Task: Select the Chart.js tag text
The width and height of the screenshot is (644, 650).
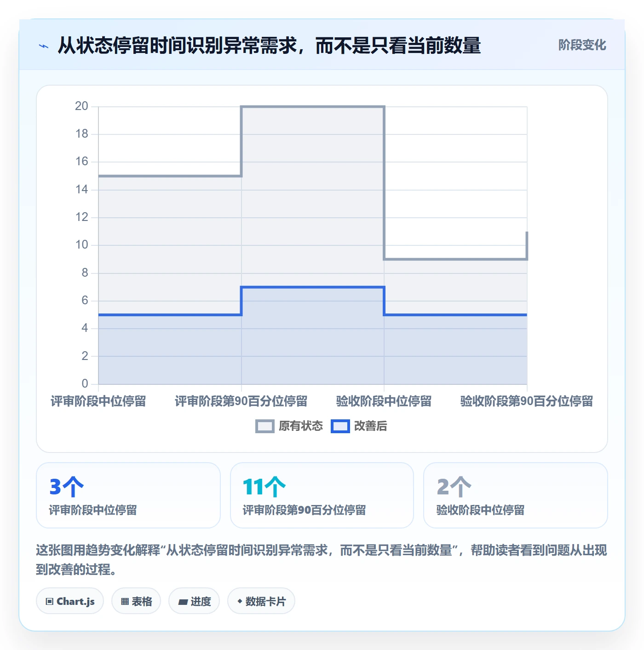Action: [x=75, y=601]
